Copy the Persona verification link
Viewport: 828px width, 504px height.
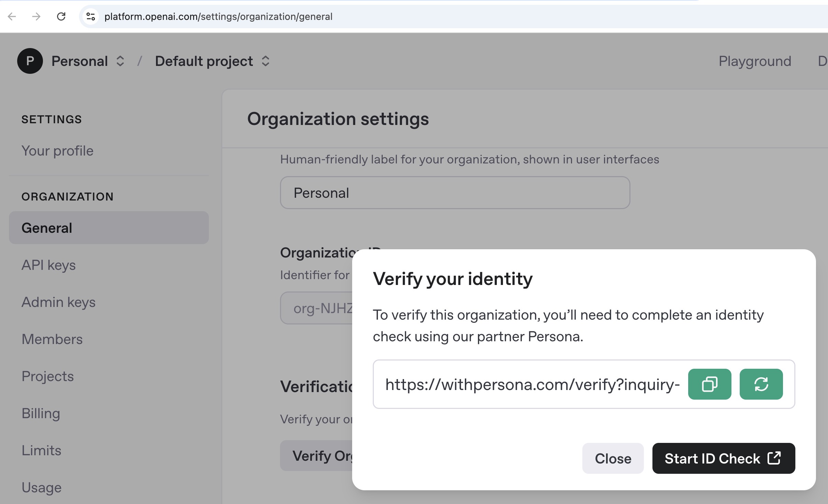click(x=709, y=384)
